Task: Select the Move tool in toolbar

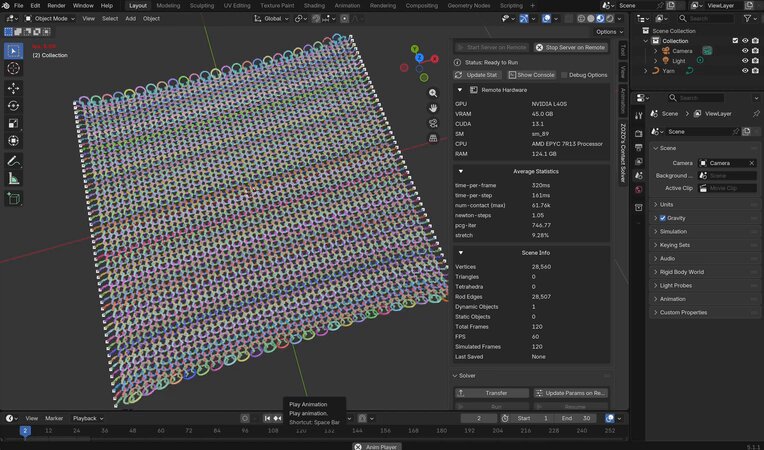Action: (14, 88)
